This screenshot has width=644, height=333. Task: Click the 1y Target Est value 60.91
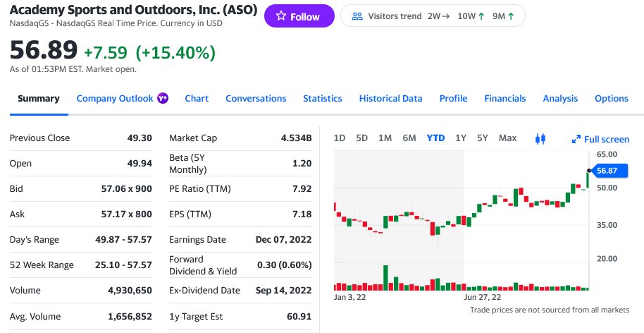click(299, 316)
